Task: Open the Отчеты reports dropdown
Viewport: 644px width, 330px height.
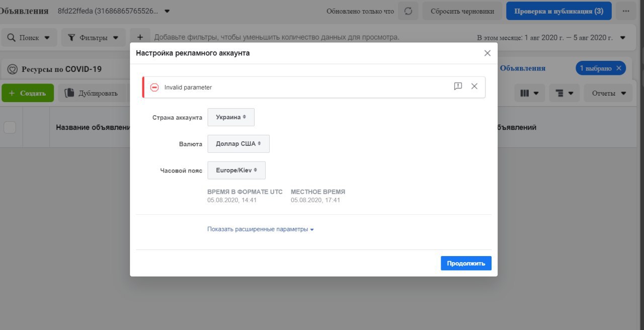Action: point(608,93)
